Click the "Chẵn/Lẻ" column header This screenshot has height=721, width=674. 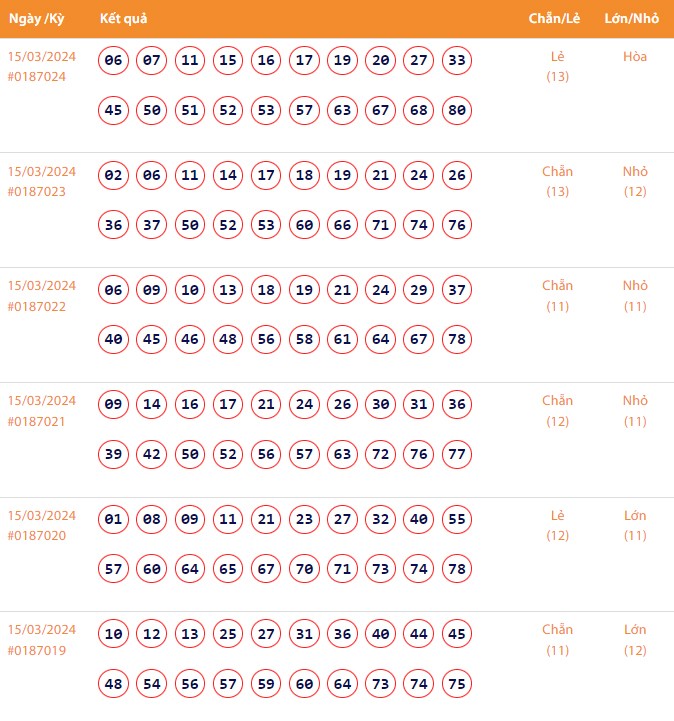click(557, 19)
